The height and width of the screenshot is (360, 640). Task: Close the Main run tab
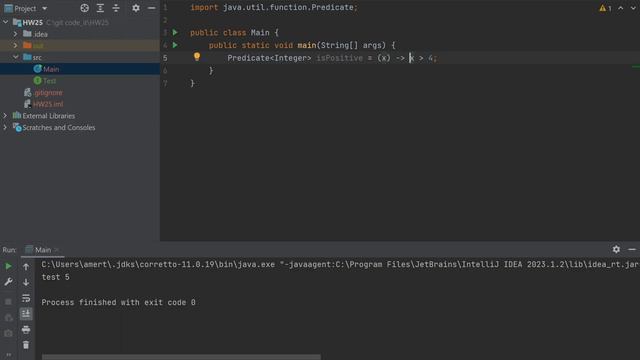click(x=57, y=249)
